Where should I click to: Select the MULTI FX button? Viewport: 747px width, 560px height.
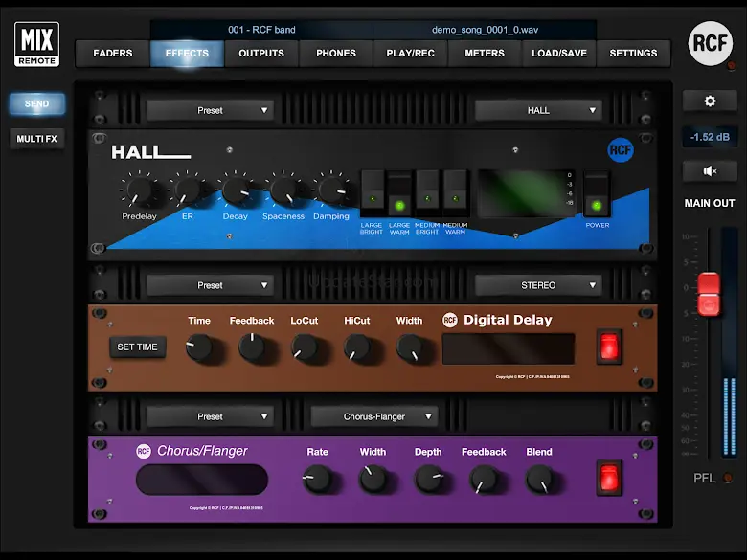[x=37, y=139]
